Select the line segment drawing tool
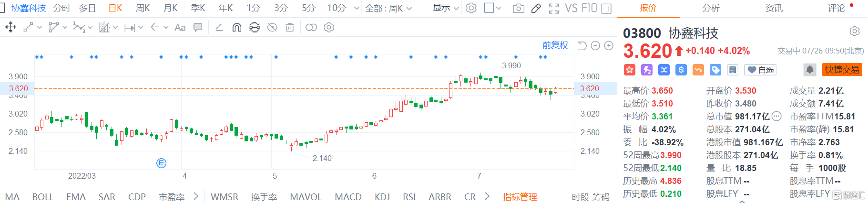This screenshot has width=868, height=203. (x=29, y=27)
